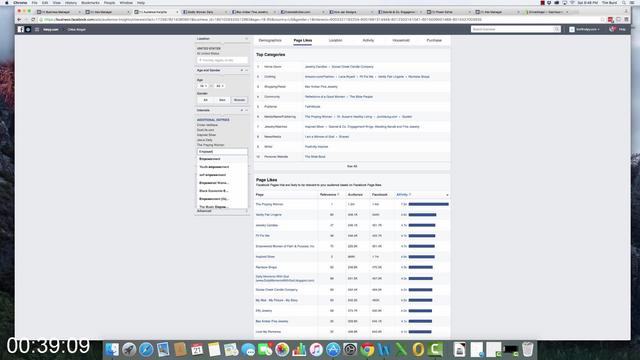Viewport: 640px width, 360px height.
Task: Click Affinity bar for The Praying Woman
Action: (x=428, y=204)
